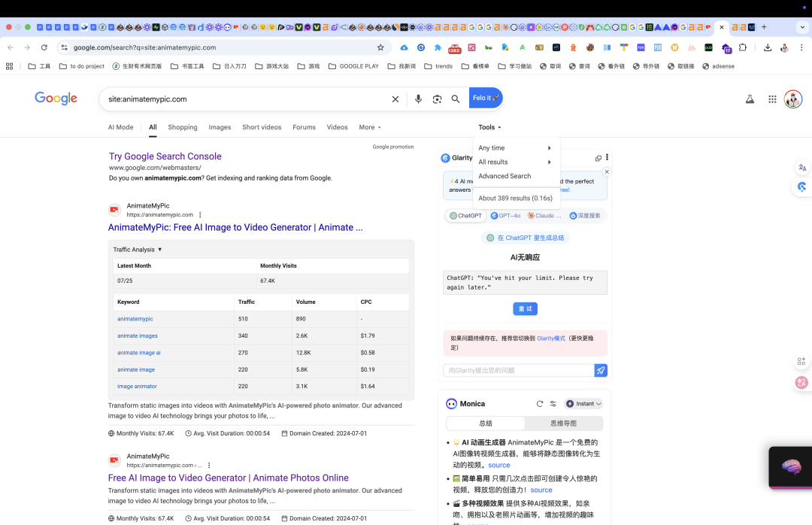Switch to the Forums tab
This screenshot has width=812, height=525.
coord(304,127)
